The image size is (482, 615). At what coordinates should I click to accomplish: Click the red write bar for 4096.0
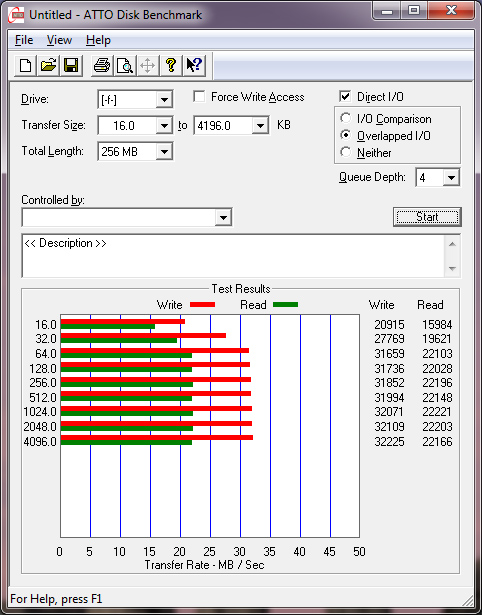coord(157,437)
